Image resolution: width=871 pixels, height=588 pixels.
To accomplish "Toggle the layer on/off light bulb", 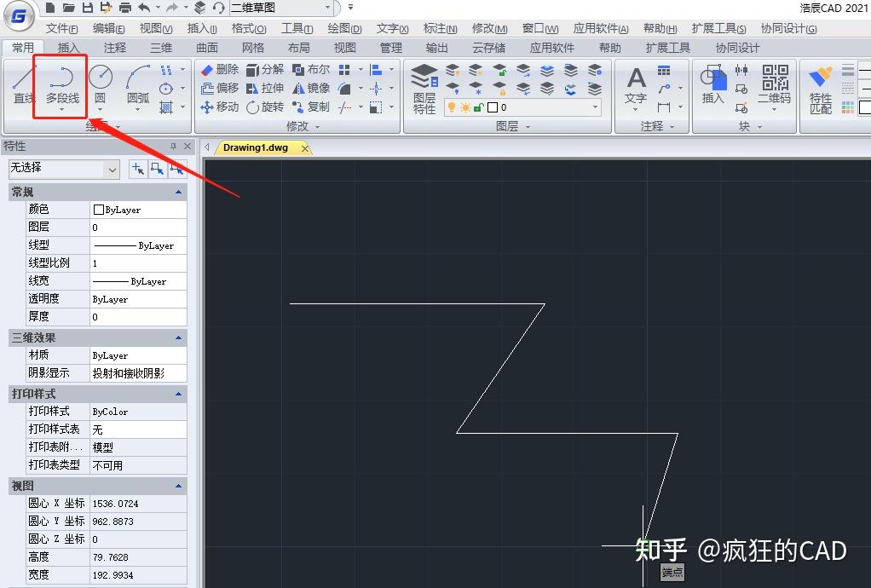I will tap(452, 107).
